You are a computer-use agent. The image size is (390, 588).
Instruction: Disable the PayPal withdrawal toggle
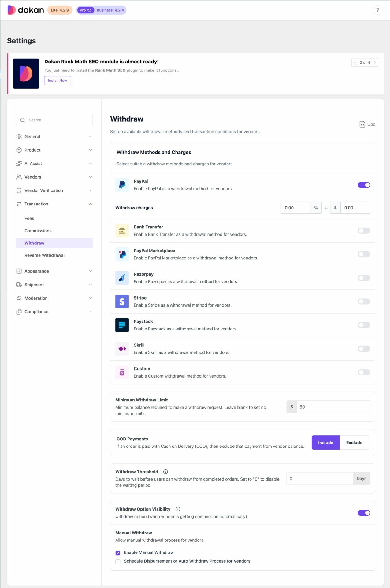tap(364, 185)
